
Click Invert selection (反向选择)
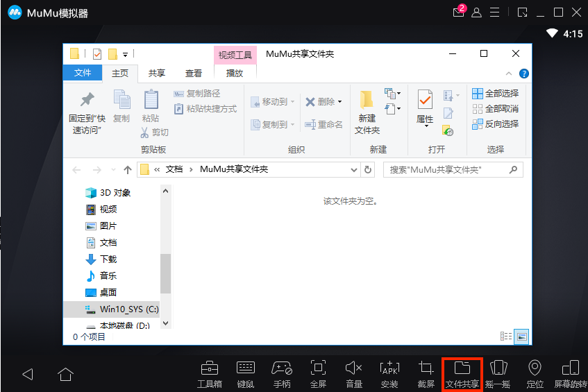pos(496,124)
